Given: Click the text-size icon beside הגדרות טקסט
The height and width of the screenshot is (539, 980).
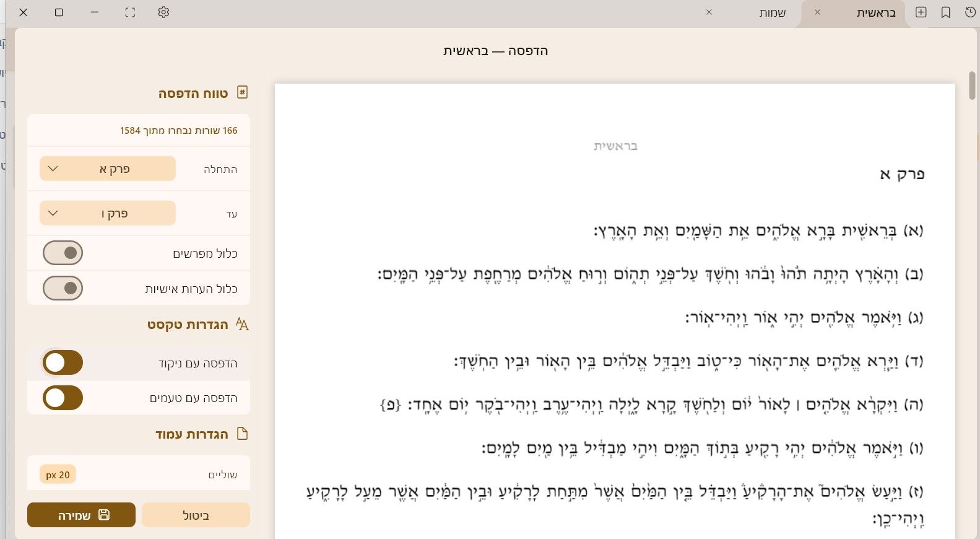Looking at the screenshot, I should (x=242, y=324).
